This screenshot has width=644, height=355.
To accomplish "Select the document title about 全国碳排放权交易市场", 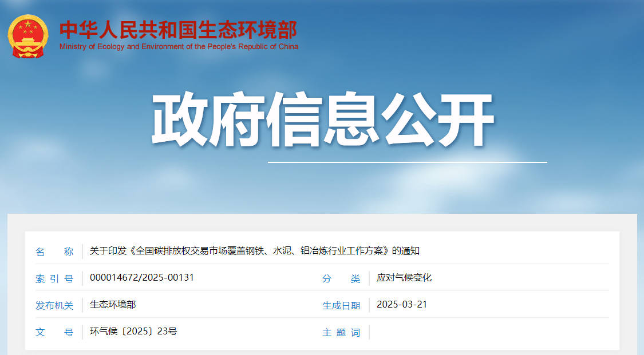I will tap(255, 251).
